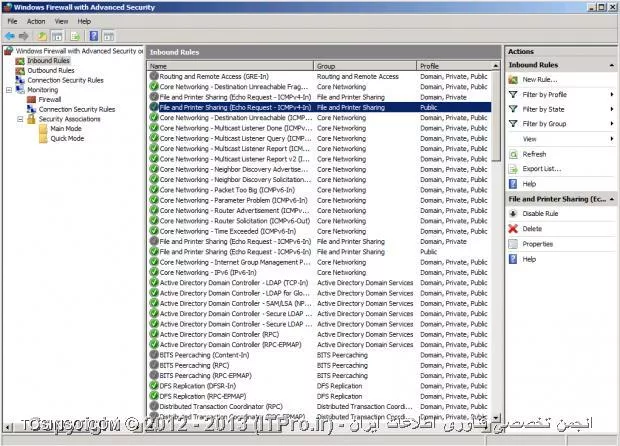Click the Export List icon in Actions pane
Screen dimensions: 620x446
[x=513, y=169]
